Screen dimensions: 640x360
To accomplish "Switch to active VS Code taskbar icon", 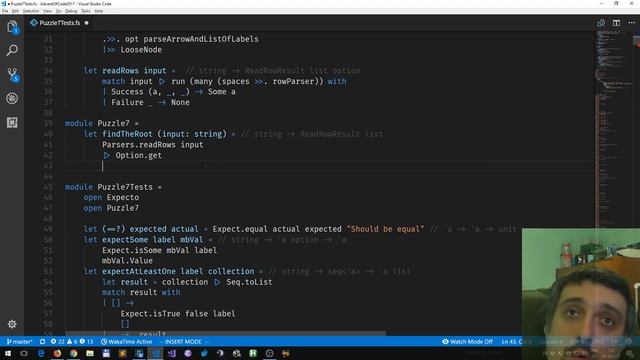I will pyautogui.click(x=155, y=353).
